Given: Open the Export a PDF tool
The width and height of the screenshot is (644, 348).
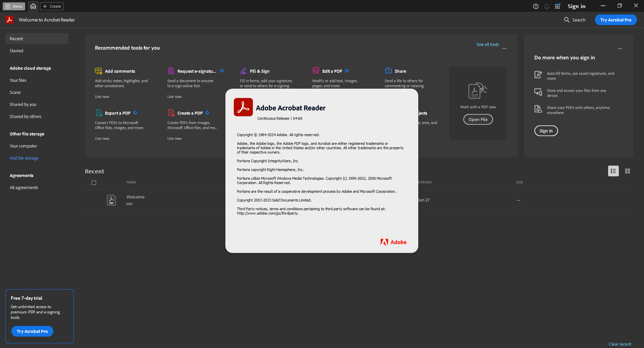Looking at the screenshot, I should click(98, 113).
